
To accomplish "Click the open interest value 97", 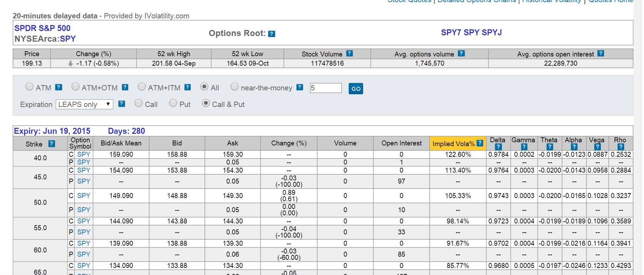I will [402, 181].
